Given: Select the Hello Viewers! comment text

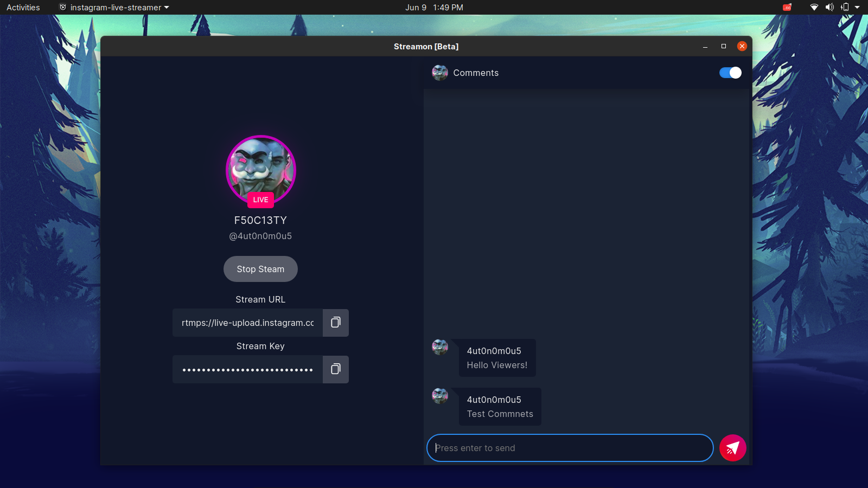Looking at the screenshot, I should tap(497, 365).
